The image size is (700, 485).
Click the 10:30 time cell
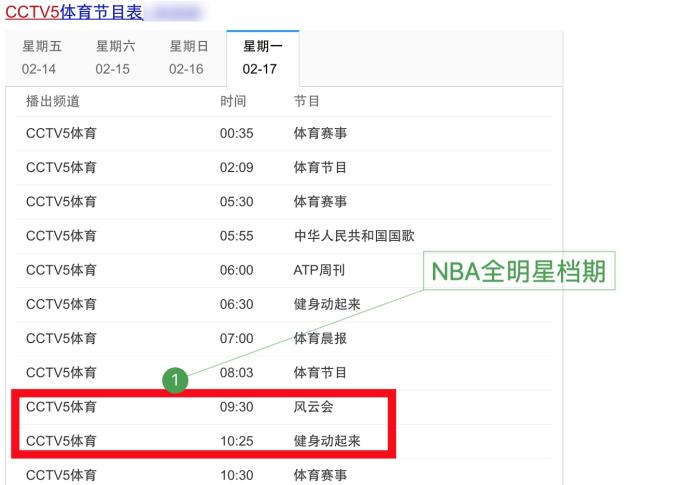click(237, 475)
